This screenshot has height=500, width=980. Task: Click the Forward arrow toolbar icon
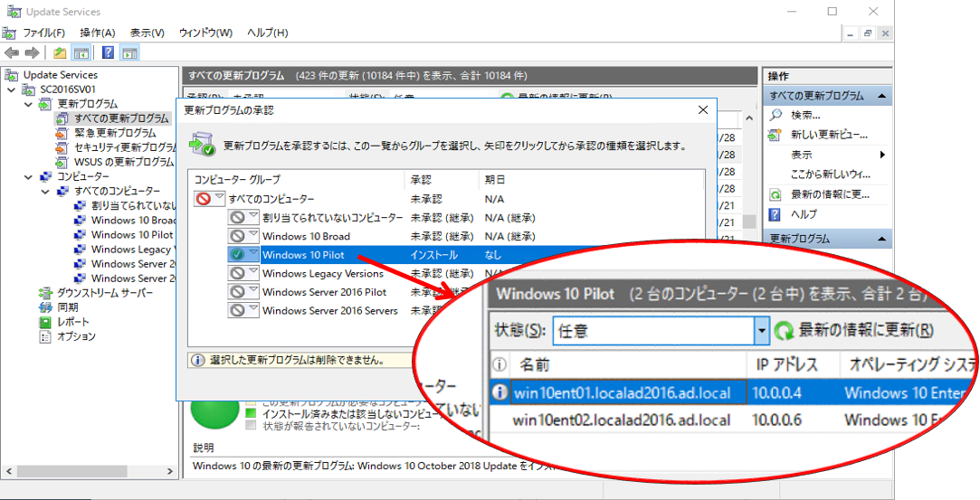[x=32, y=53]
